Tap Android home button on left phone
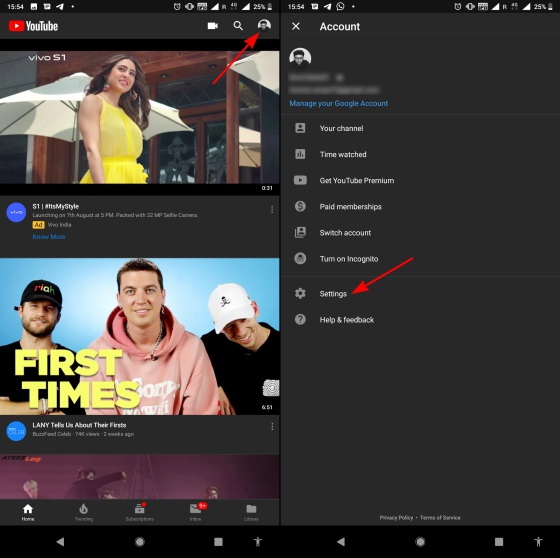 (140, 542)
